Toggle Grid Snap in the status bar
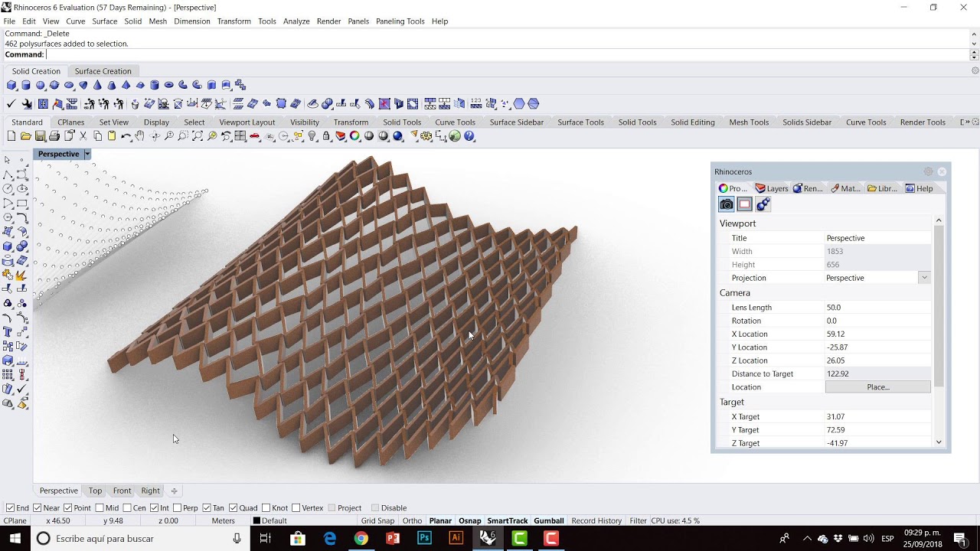Screen dimensions: 980x551 tap(377, 521)
